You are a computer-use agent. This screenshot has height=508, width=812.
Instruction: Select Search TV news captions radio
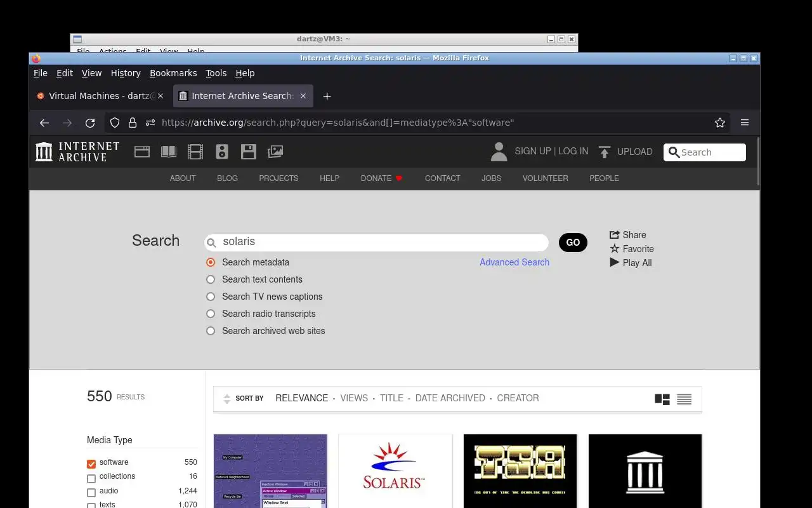[211, 297]
